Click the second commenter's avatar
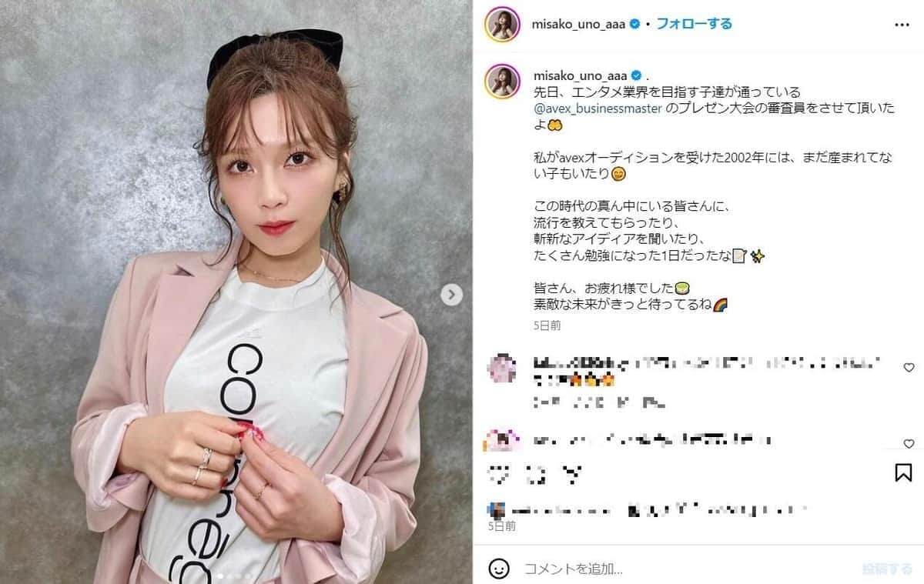Viewport: 924px width, 584px height. tap(502, 442)
